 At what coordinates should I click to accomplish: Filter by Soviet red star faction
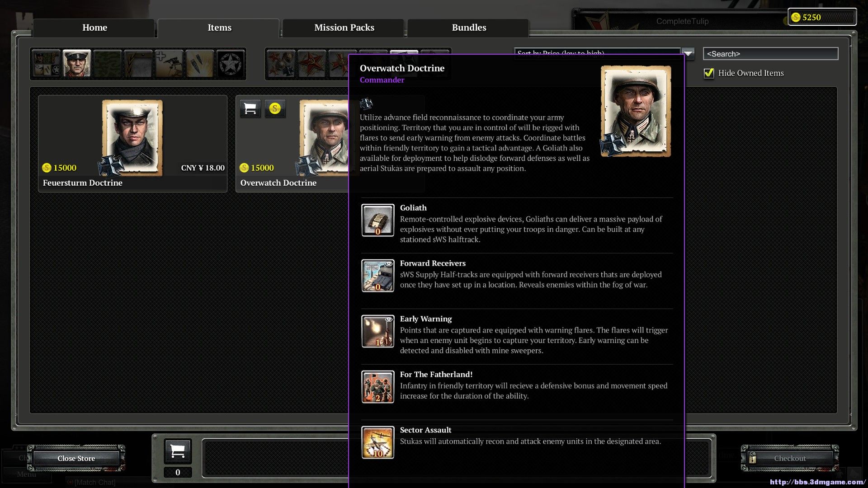pos(311,64)
